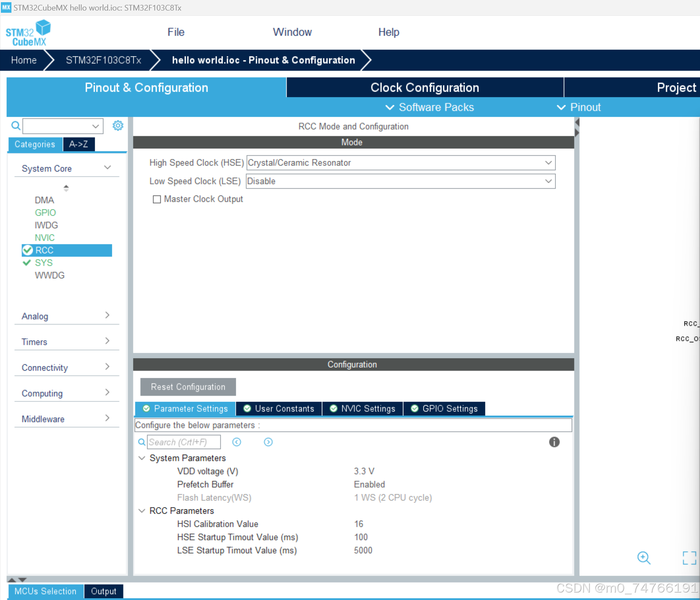Open MCUs Selection bottom tab
Viewport: 700px width, 600px height.
click(46, 591)
